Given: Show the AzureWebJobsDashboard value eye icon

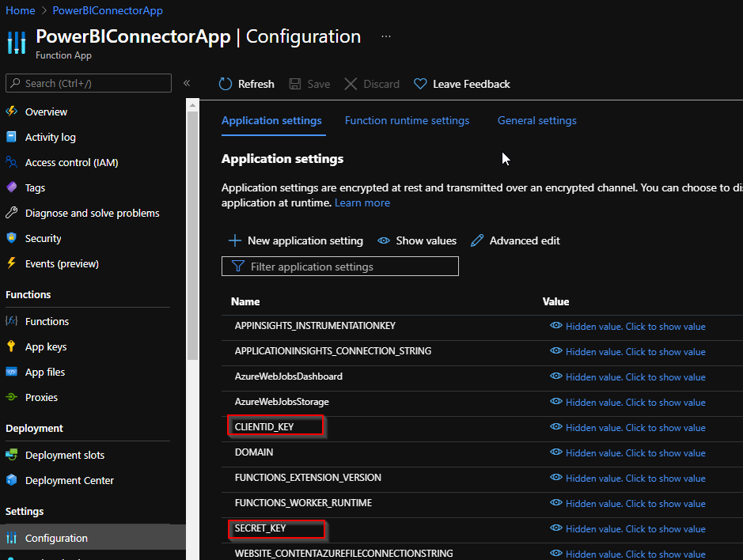Looking at the screenshot, I should (555, 376).
